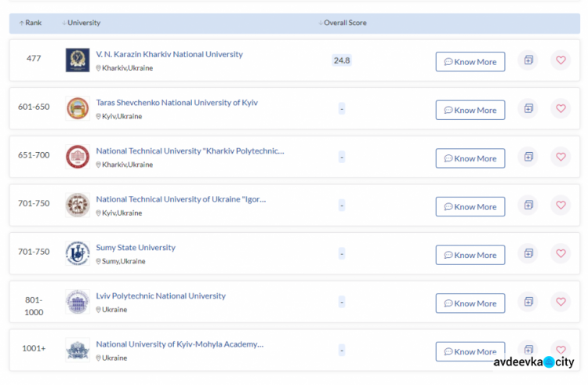Shortlist Sumy State University with heart icon

(560, 253)
